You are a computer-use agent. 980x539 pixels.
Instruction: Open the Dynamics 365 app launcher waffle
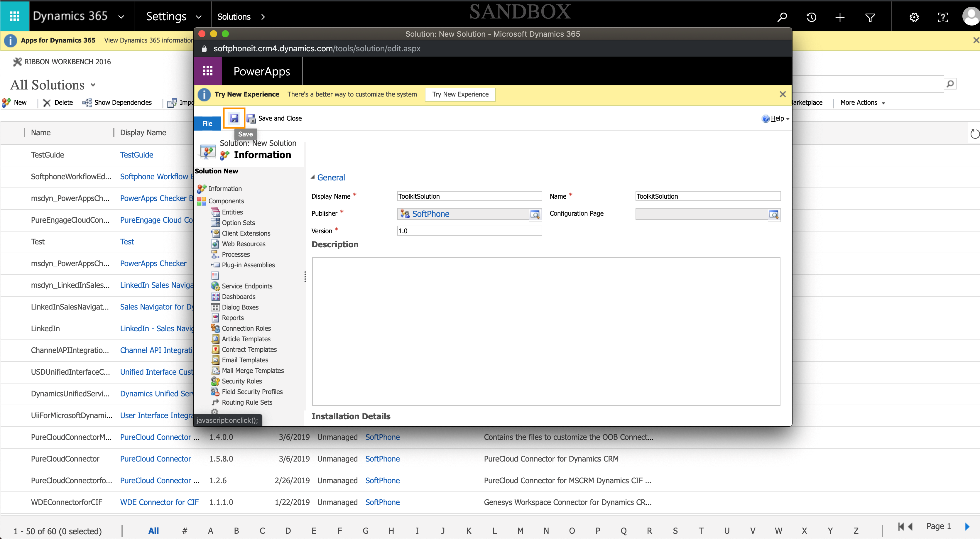click(14, 16)
